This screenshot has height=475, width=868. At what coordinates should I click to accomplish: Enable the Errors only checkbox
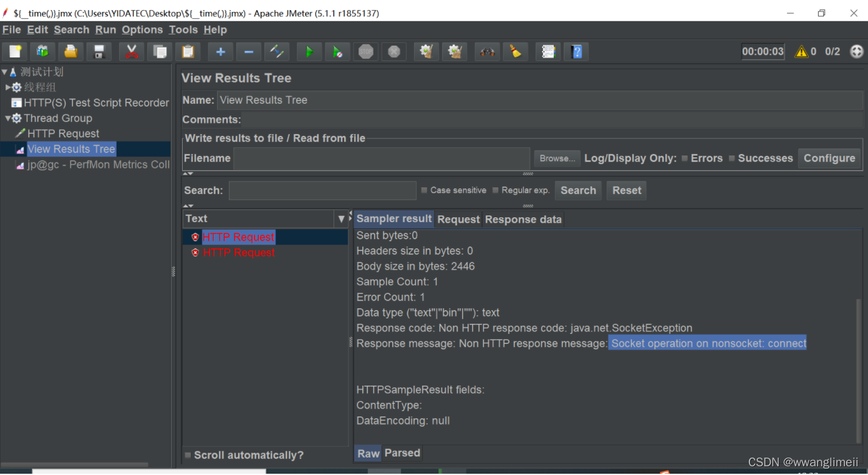coord(685,159)
